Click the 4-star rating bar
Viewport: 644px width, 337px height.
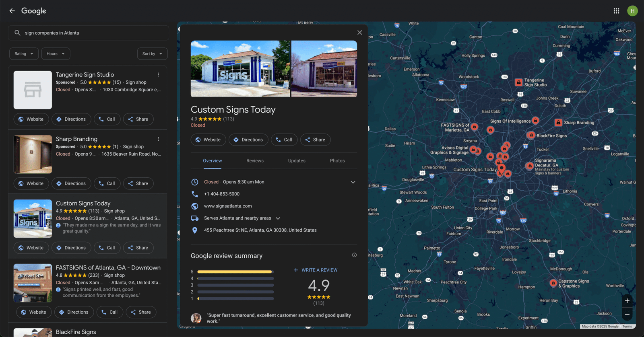click(235, 279)
